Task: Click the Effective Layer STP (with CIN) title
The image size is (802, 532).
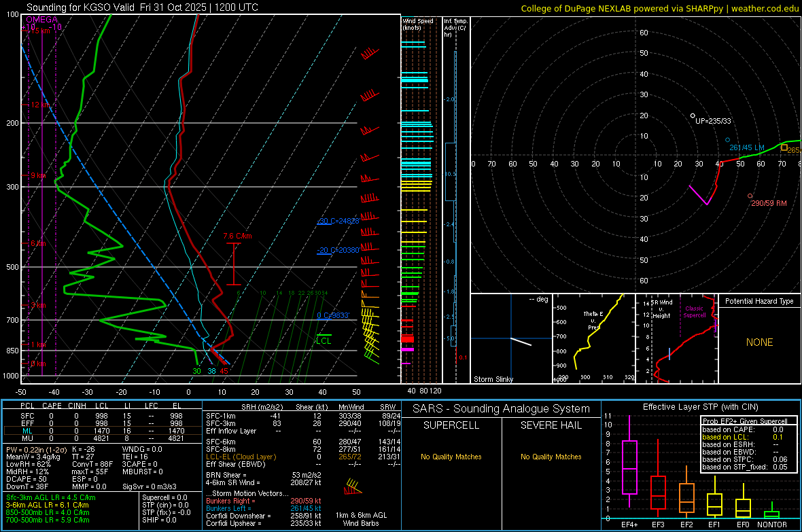Action: pos(701,407)
